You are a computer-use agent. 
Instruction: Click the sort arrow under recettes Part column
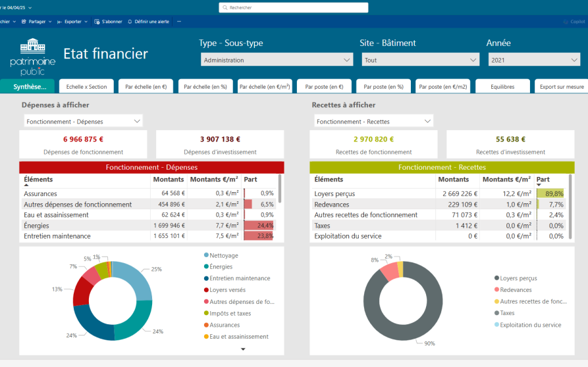(539, 185)
